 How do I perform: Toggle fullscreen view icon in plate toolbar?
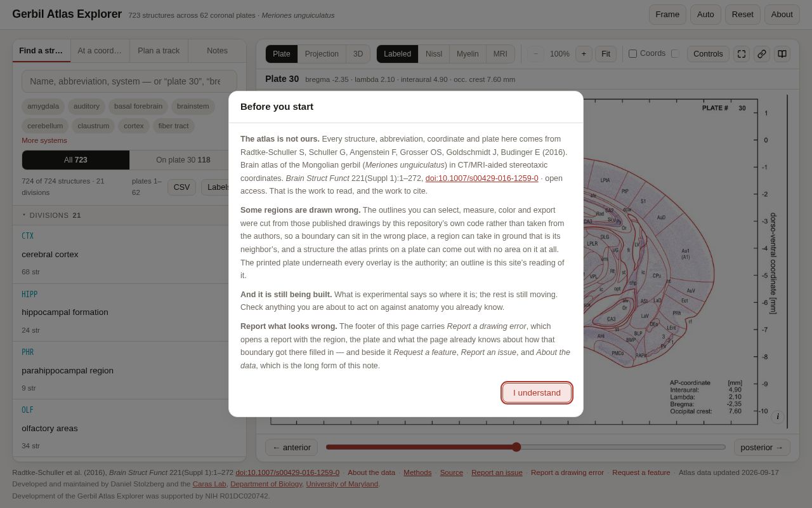click(742, 54)
